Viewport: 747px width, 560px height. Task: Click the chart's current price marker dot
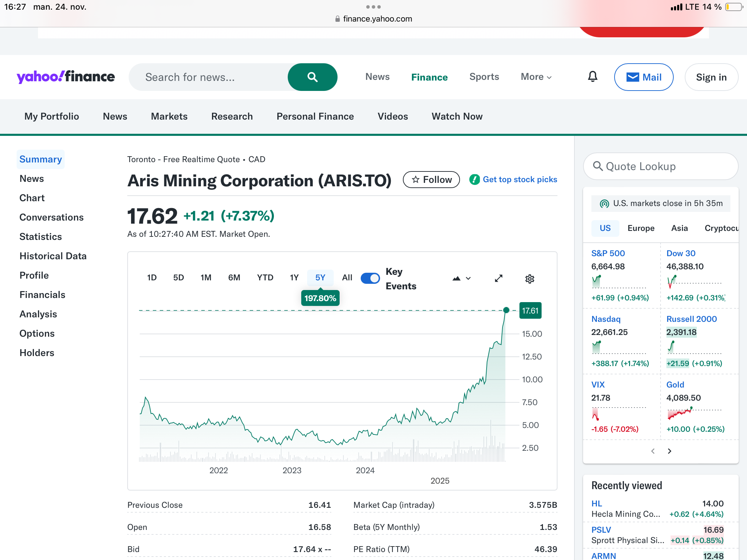(506, 310)
